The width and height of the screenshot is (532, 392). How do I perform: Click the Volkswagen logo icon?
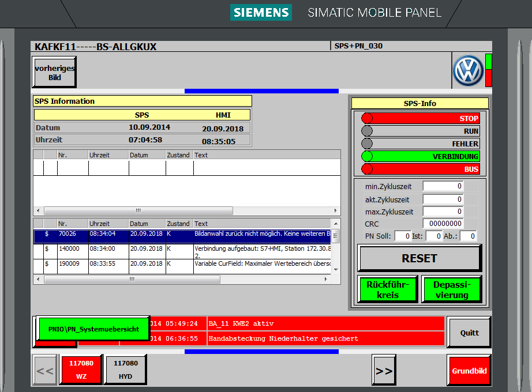(x=468, y=70)
